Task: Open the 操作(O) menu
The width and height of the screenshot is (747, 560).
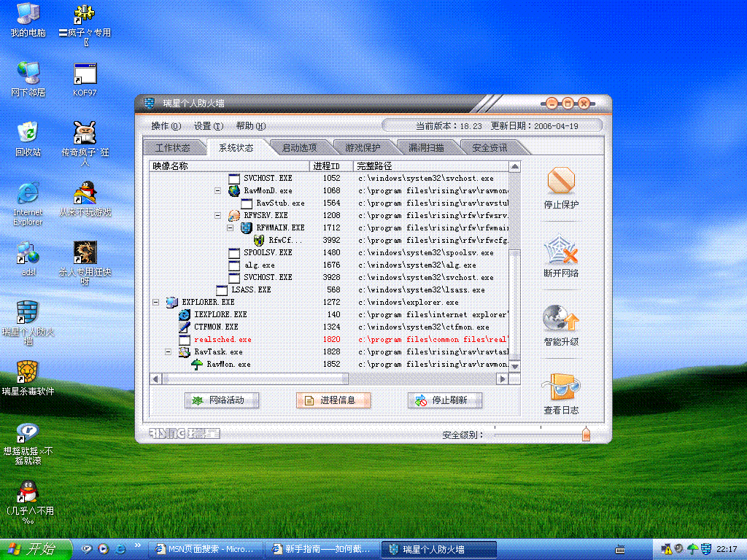Action: click(166, 125)
